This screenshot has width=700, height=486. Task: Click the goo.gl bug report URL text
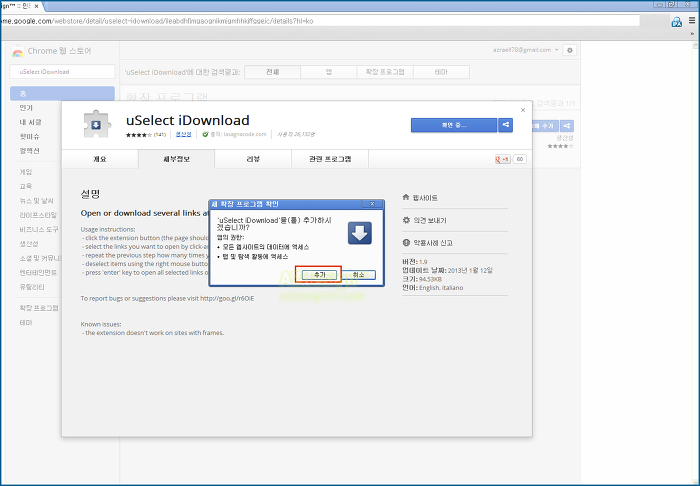(x=227, y=299)
